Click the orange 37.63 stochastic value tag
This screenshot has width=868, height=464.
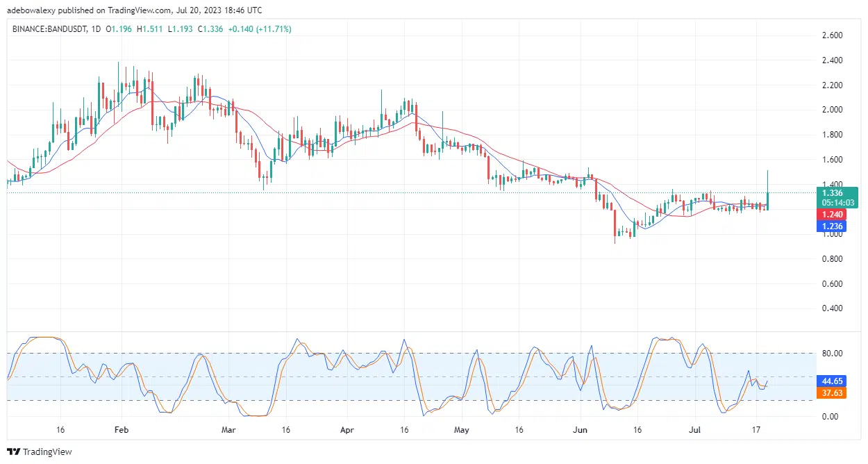coord(832,393)
